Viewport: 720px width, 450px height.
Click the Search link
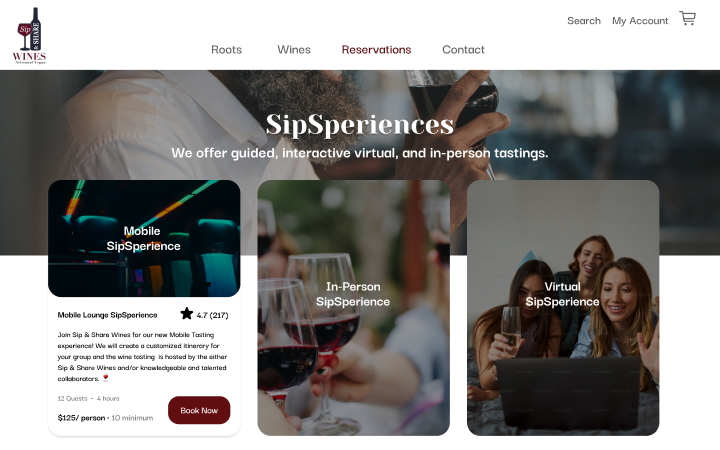point(584,21)
